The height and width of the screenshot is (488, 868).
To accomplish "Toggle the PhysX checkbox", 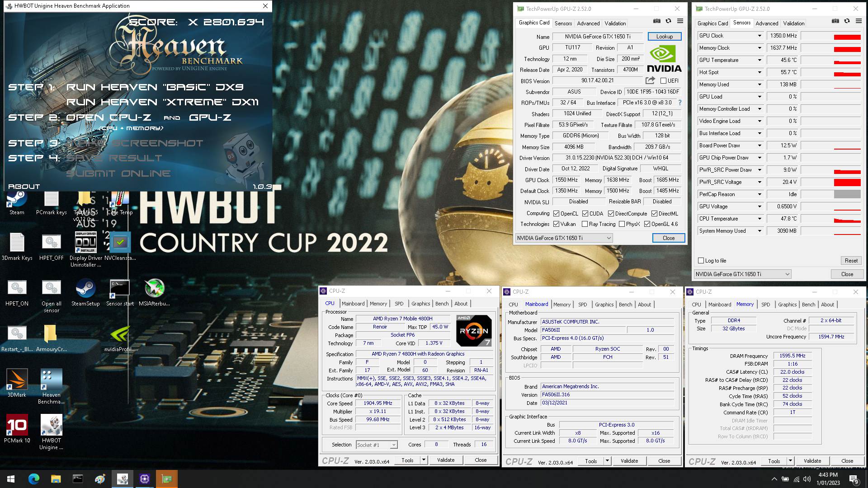I will point(622,224).
